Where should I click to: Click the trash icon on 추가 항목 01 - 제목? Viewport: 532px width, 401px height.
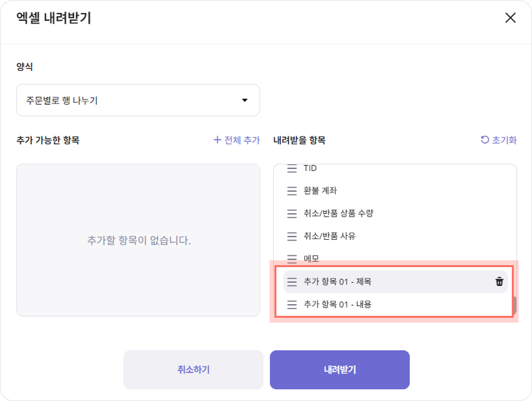[499, 281]
